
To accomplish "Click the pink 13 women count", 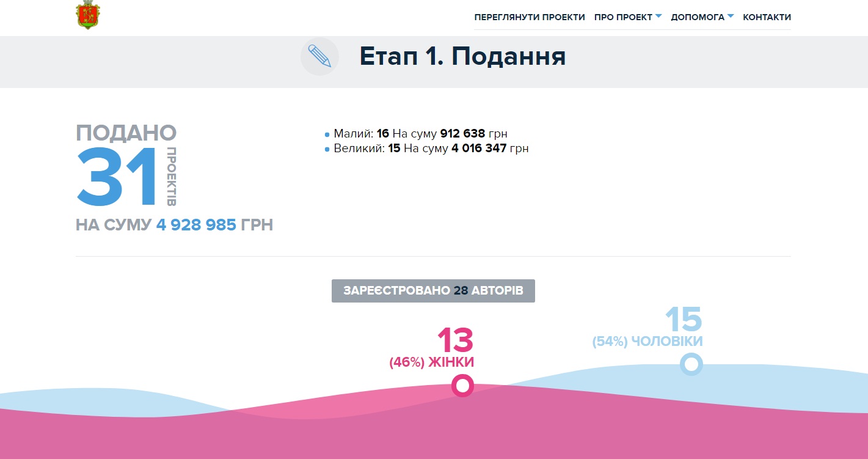I will click(455, 341).
